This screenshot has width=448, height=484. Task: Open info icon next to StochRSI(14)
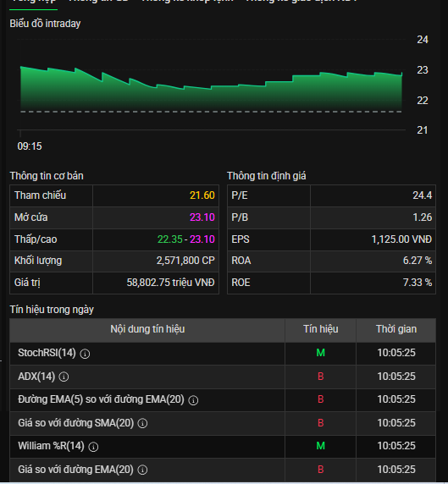(x=85, y=354)
